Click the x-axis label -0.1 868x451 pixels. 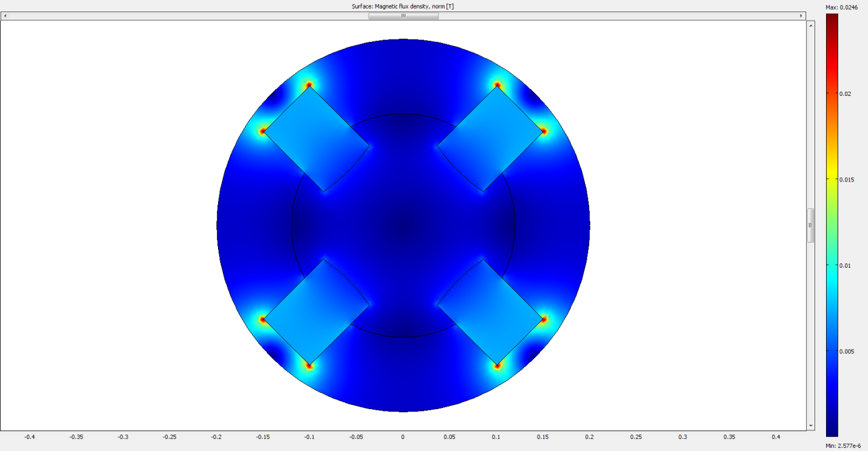309,436
